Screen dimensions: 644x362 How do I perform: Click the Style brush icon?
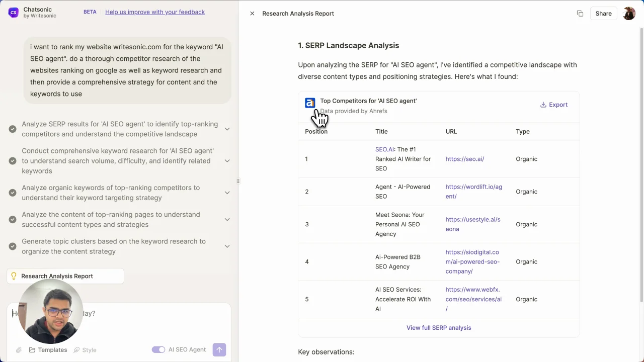(x=76, y=350)
